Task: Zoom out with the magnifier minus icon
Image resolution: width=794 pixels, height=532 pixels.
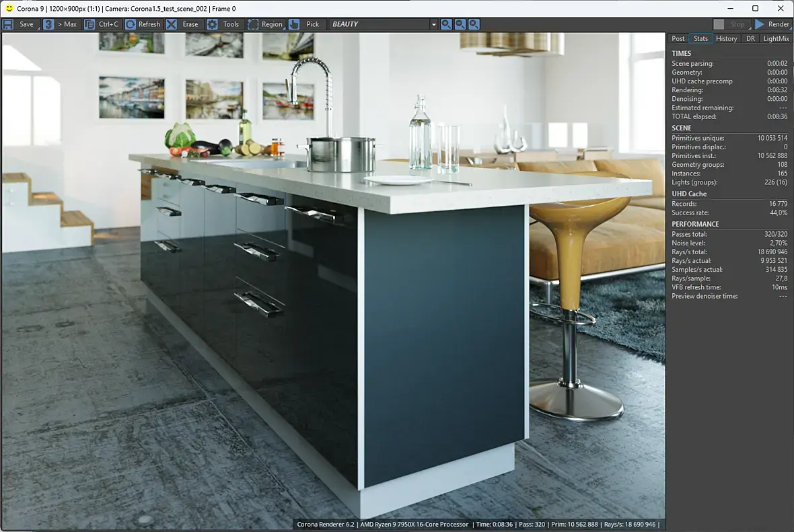Action: (460, 24)
